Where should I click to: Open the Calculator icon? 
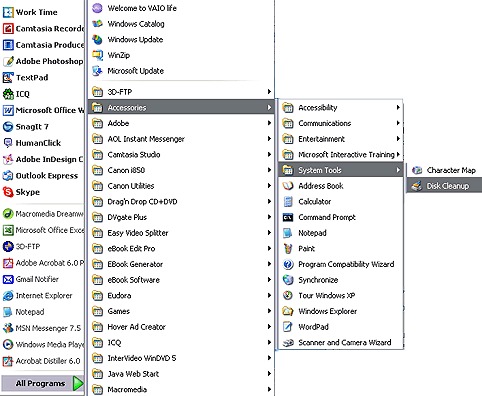tap(288, 201)
